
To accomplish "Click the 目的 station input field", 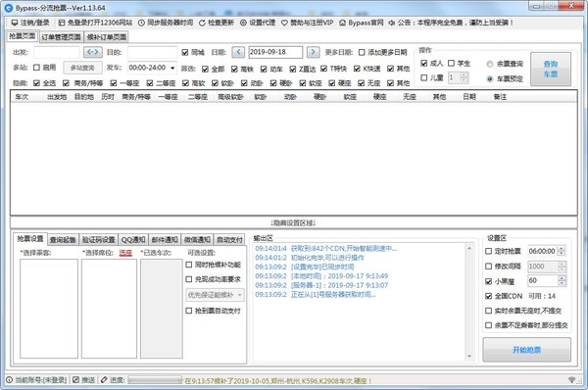I will [152, 52].
